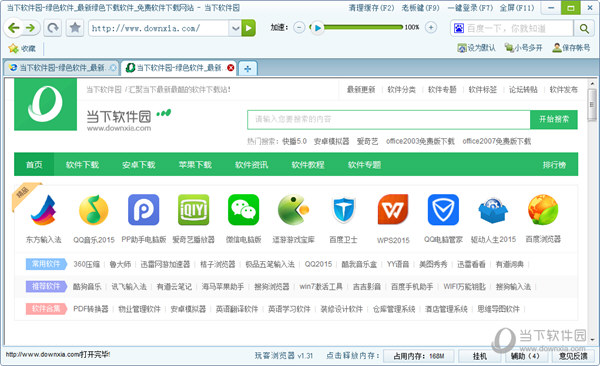Viewport: 600px width, 366px height.
Task: Click the 开始搜索 button
Action: click(x=554, y=119)
